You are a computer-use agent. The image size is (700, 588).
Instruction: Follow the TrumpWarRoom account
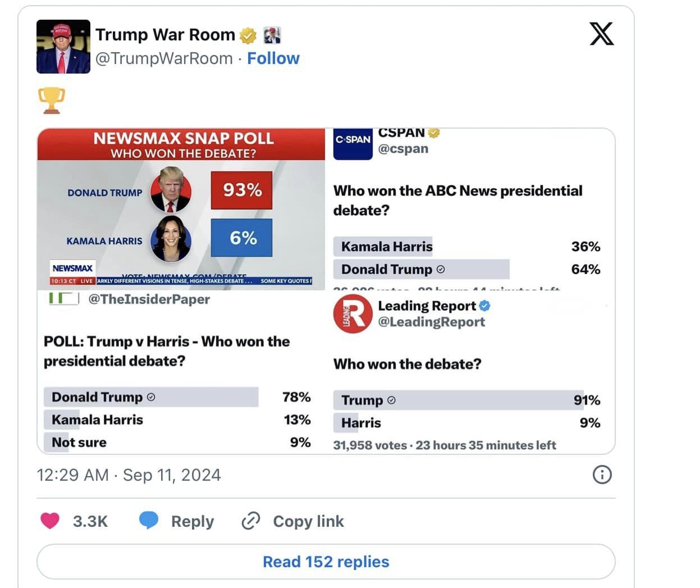(x=273, y=58)
